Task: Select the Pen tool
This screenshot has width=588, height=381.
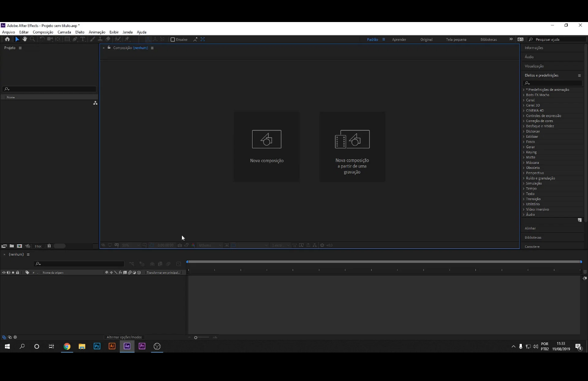Action: tap(75, 39)
